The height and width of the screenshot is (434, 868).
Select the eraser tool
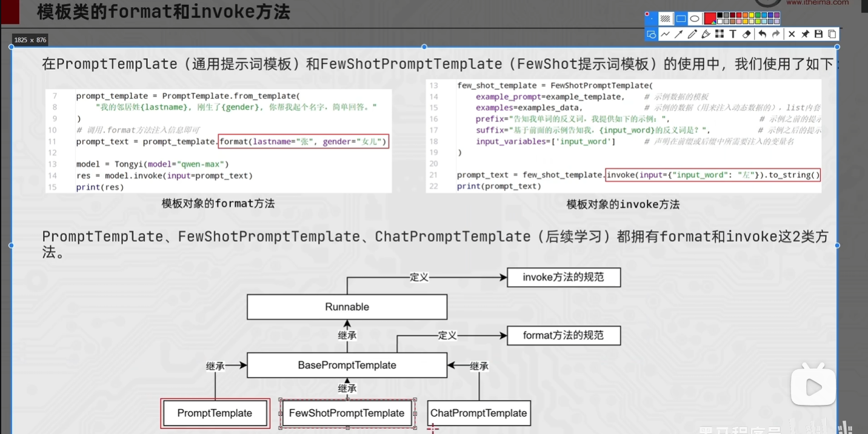[x=746, y=34]
